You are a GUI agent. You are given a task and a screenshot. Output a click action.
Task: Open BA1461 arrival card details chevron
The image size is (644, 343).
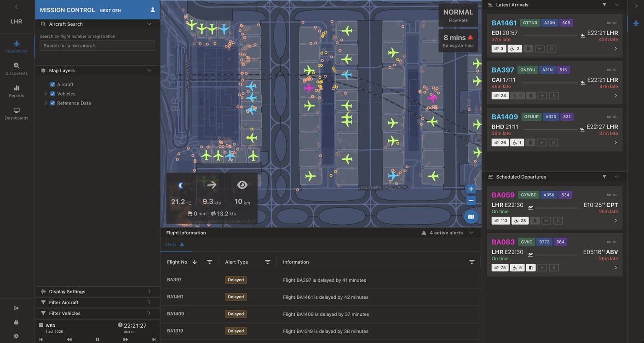[x=615, y=48]
